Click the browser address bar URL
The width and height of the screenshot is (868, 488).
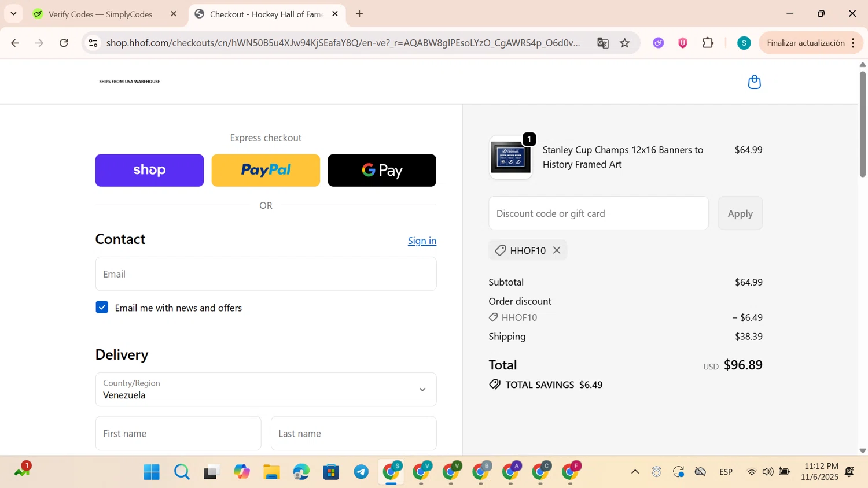coord(343,43)
